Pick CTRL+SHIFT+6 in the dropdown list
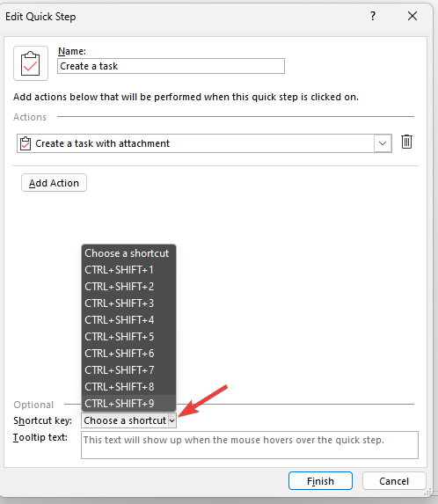Viewport: 438px width, 504px height. click(x=128, y=354)
